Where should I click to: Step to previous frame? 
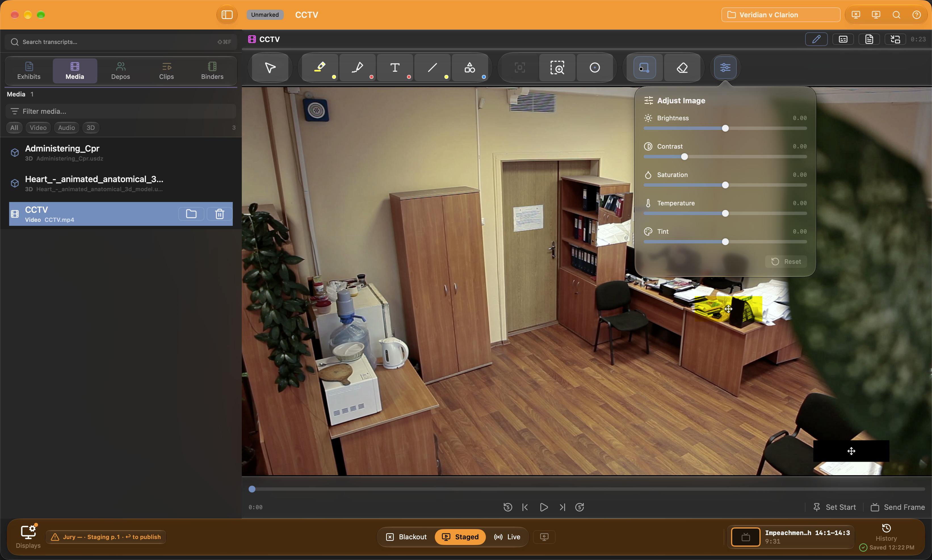click(x=525, y=507)
